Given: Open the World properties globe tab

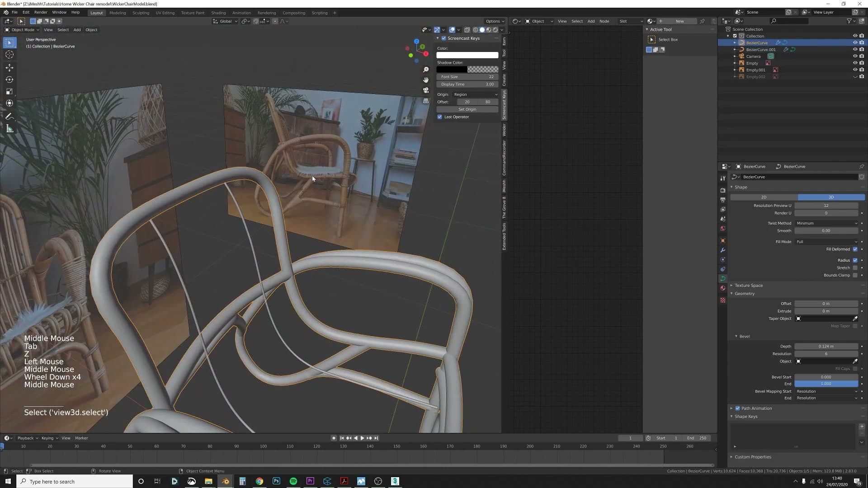Looking at the screenshot, I should [723, 228].
